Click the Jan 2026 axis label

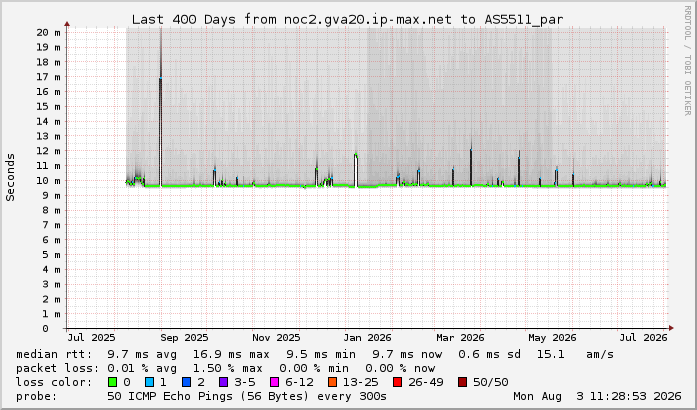point(367,338)
